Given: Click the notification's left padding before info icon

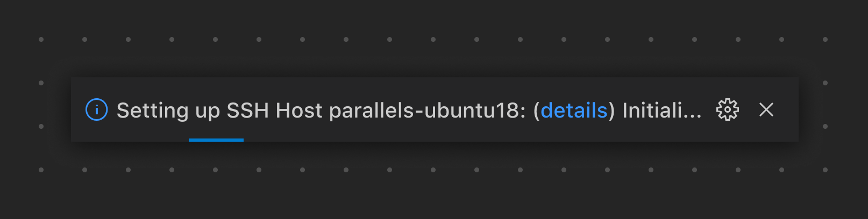Looking at the screenshot, I should tap(78, 110).
